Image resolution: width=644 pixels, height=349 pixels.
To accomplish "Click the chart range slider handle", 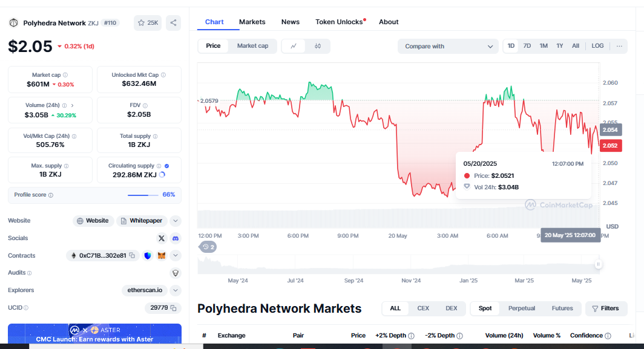I will click(x=598, y=264).
